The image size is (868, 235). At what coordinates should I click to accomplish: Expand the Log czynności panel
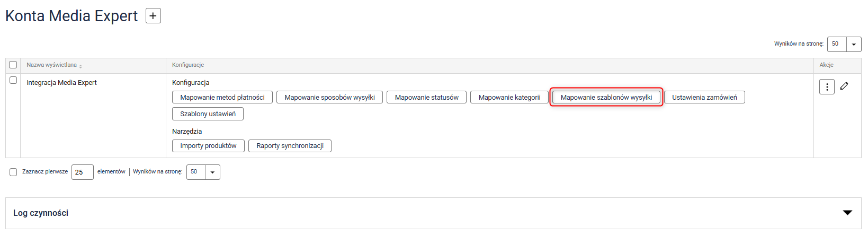click(847, 213)
